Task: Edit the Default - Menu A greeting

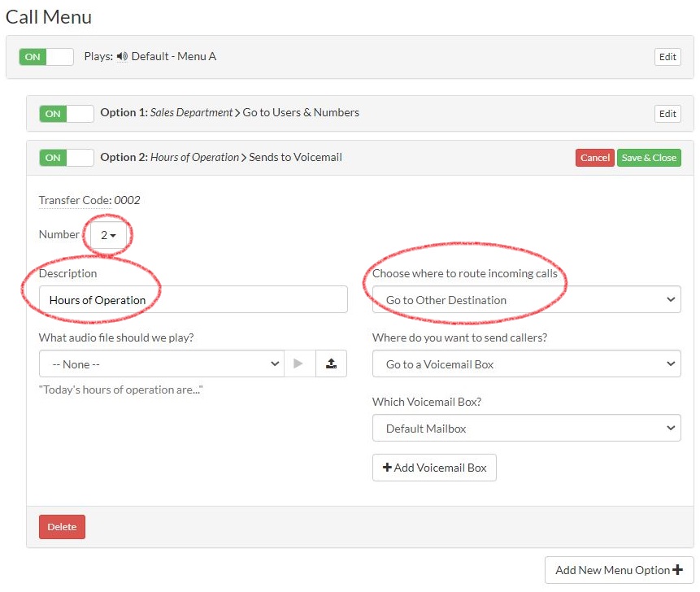Action: click(x=667, y=57)
